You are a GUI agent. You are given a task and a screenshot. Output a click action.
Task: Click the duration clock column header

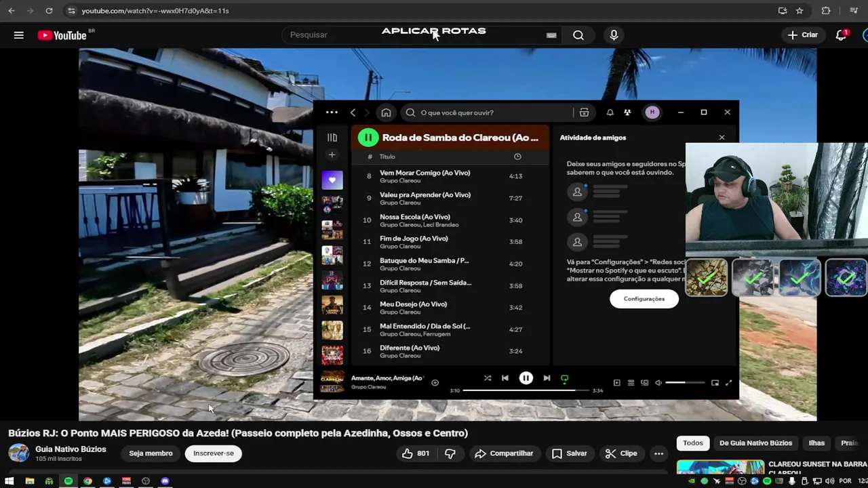point(517,157)
